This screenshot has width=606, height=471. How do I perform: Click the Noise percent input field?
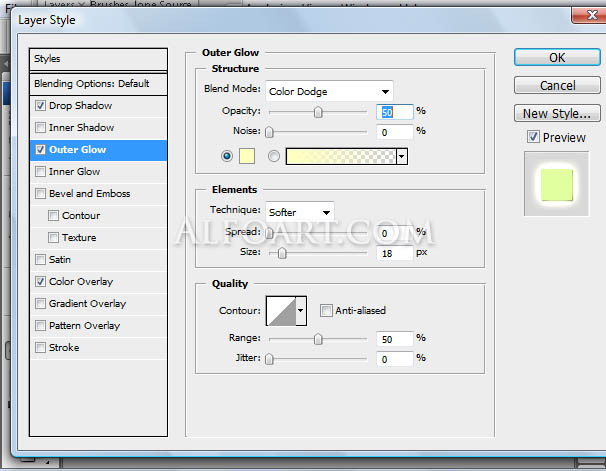(395, 132)
